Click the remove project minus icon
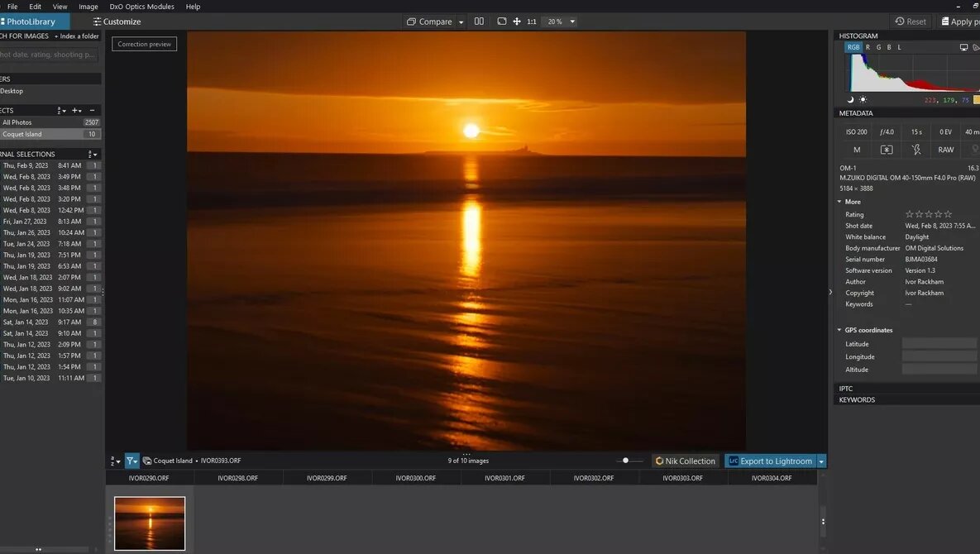 click(92, 110)
